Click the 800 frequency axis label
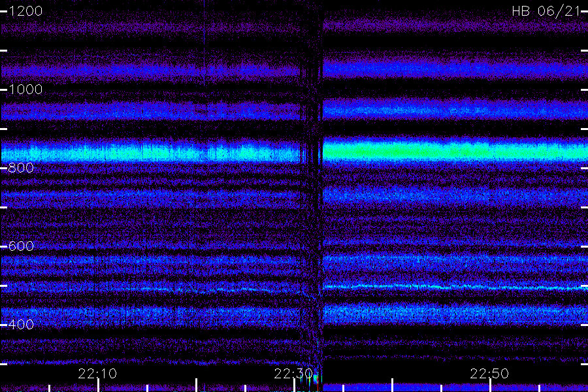The image size is (588, 392). click(21, 168)
